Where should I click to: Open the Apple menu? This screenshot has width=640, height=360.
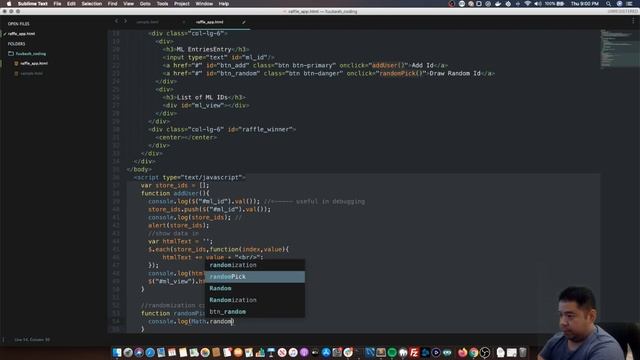click(x=9, y=4)
